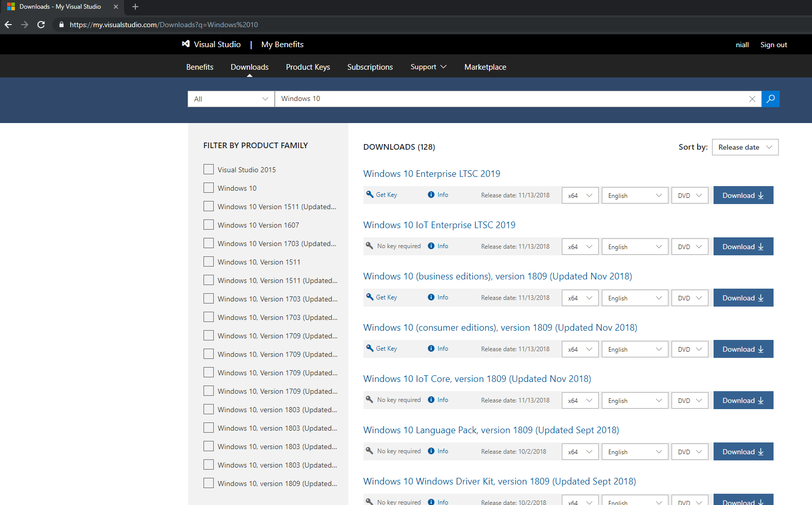Check Windows 10 Version 1511 (Updated...) filter

tap(209, 206)
